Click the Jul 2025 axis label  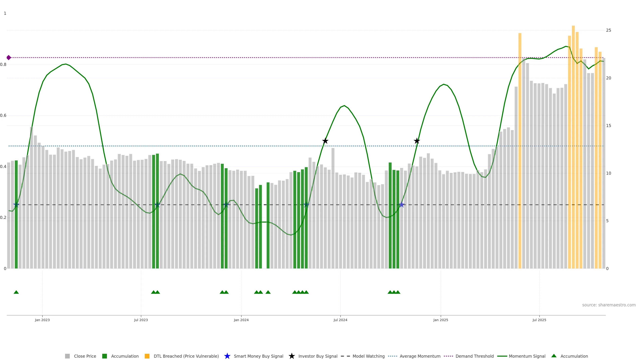coord(539,320)
